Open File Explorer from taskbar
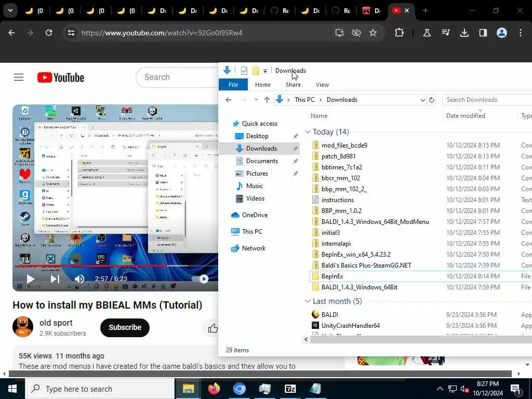The height and width of the screenshot is (399, 532). 188,389
